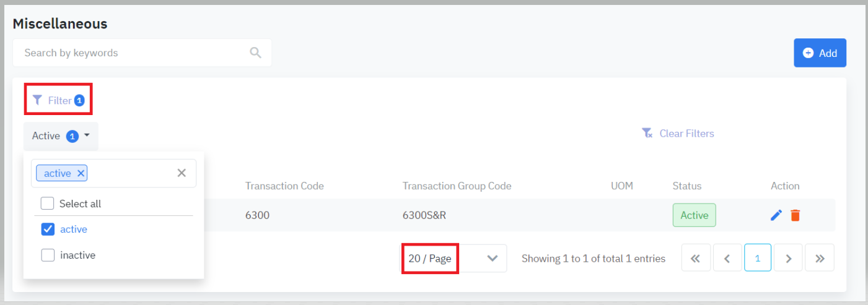The image size is (868, 305).
Task: Click the search magnifier icon
Action: pos(255,53)
